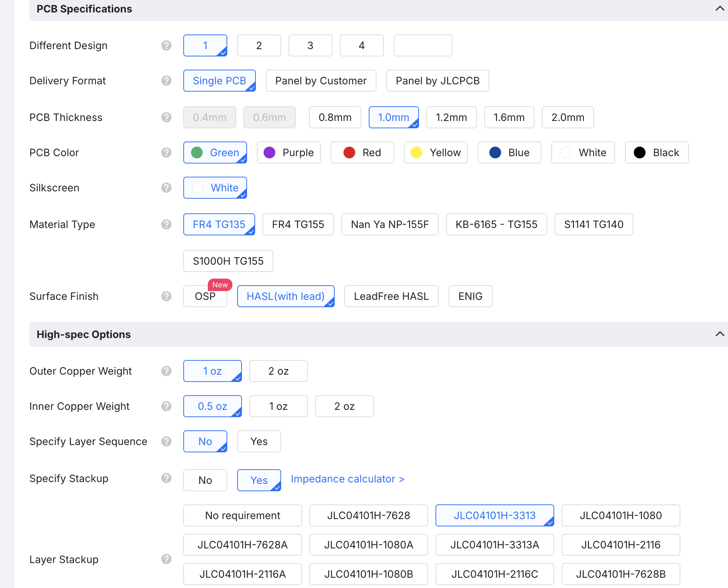Image resolution: width=728 pixels, height=588 pixels.
Task: Open help icon for Layer Stackup
Action: click(x=166, y=559)
